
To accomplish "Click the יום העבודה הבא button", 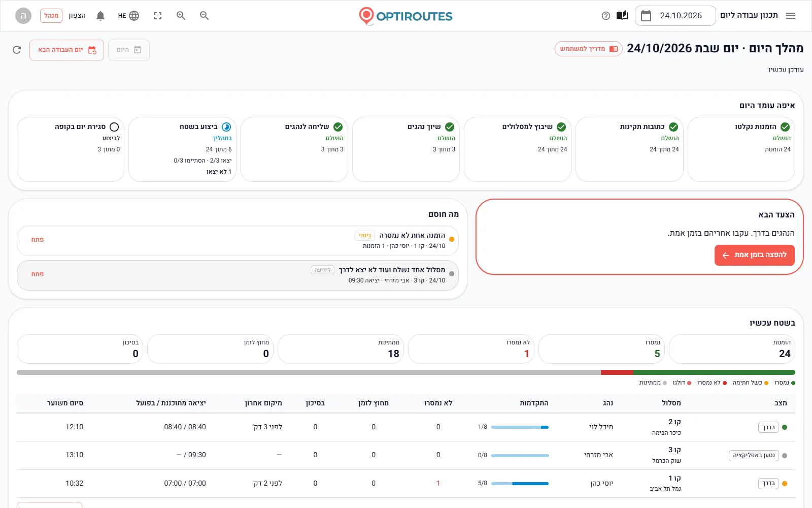I will pyautogui.click(x=66, y=50).
